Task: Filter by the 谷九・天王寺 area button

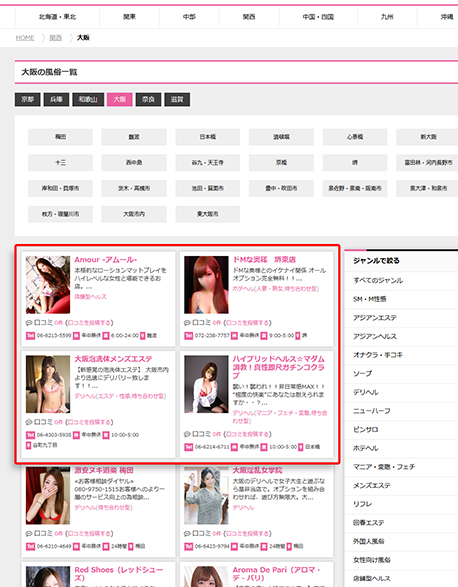Action: tap(207, 163)
